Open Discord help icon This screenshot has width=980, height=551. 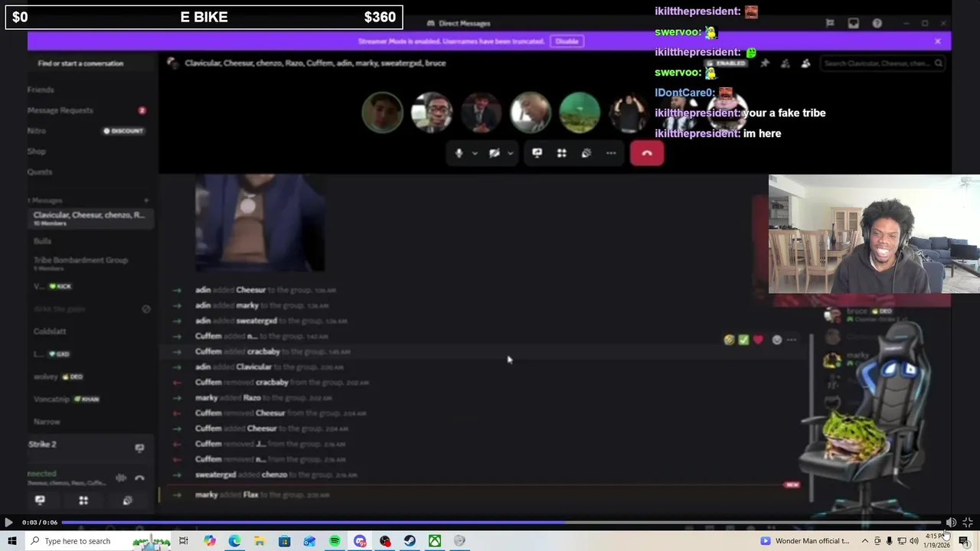[x=877, y=24]
